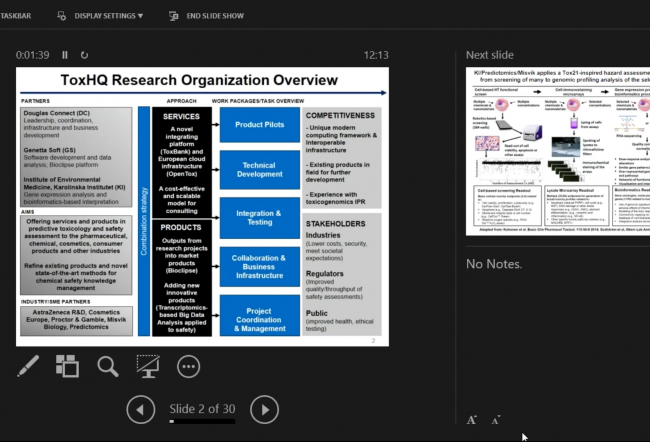Click the End Slide Show icon
Viewport: 650px width, 442px height.
pos(173,16)
